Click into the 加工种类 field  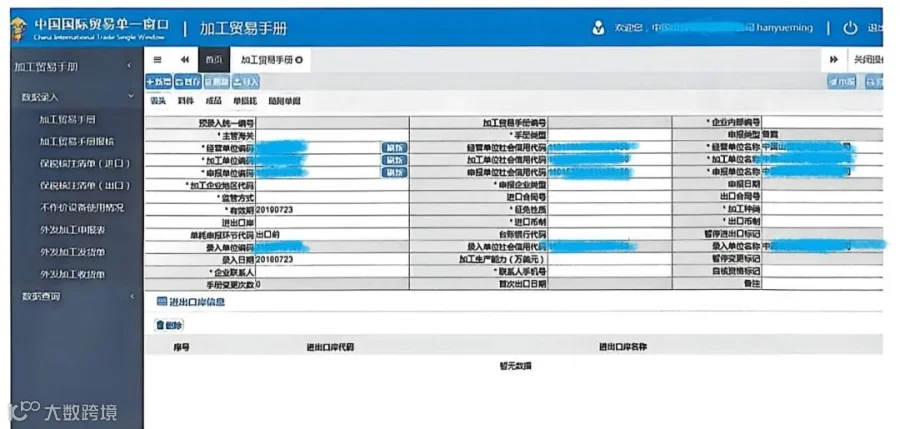click(823, 209)
